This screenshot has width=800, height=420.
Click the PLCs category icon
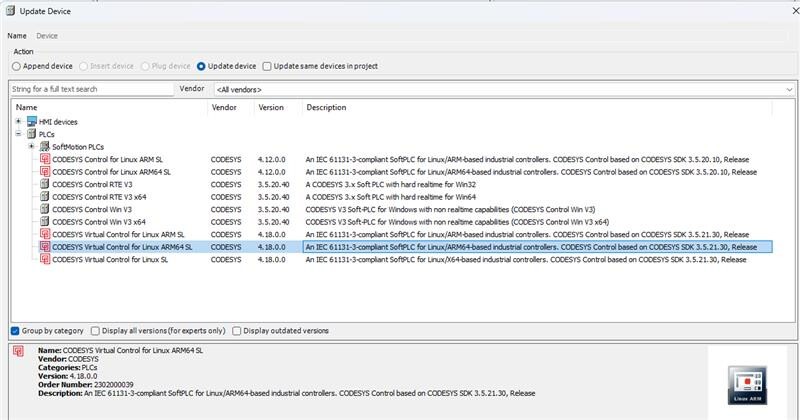point(30,133)
